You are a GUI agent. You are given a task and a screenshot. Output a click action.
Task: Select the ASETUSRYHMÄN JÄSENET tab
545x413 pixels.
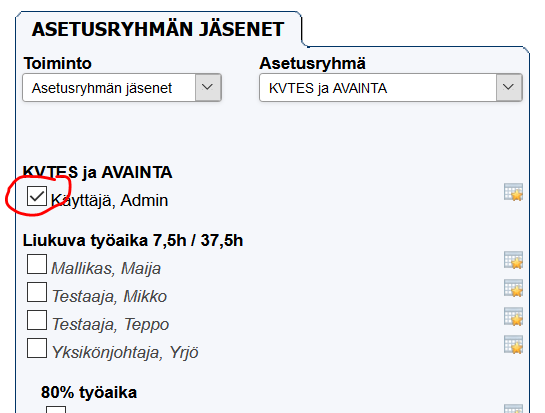[158, 29]
